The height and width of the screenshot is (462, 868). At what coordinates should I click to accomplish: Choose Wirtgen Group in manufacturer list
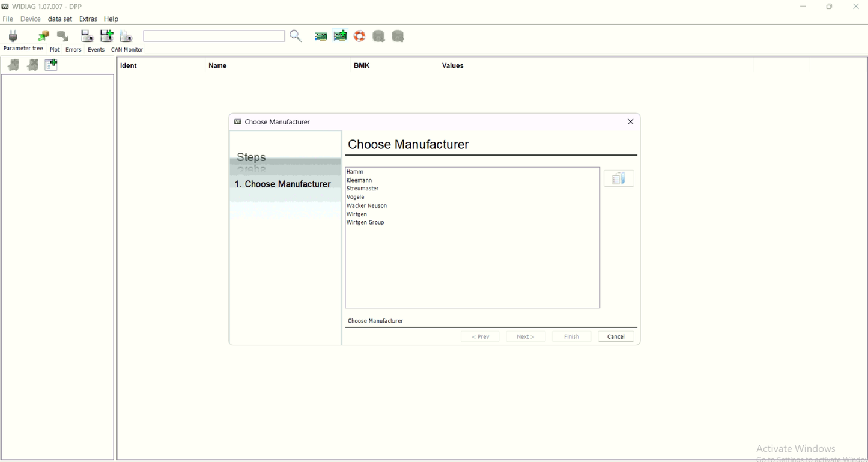pyautogui.click(x=365, y=222)
